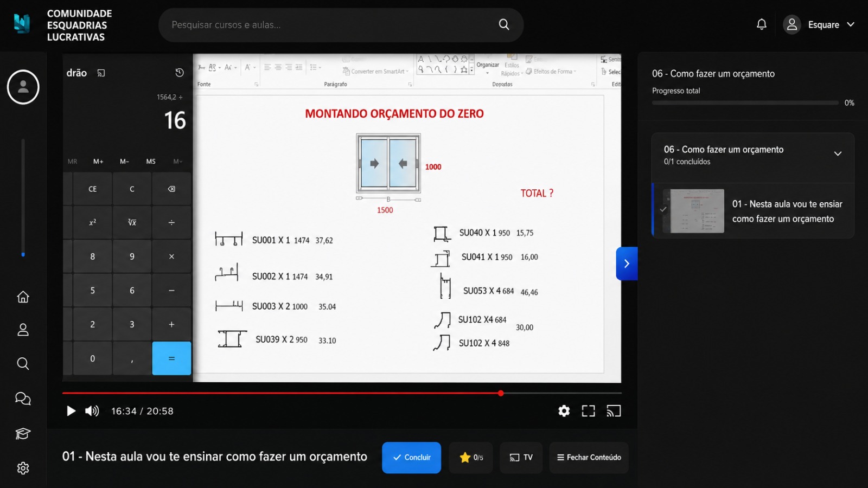868x488 pixels.
Task: Open sidebar search icon
Action: tap(23, 363)
